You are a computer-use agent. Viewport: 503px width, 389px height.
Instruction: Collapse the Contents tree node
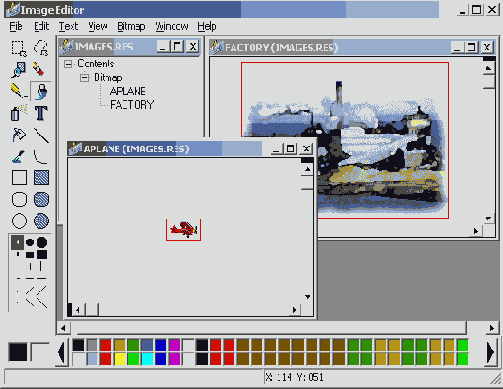[x=68, y=64]
